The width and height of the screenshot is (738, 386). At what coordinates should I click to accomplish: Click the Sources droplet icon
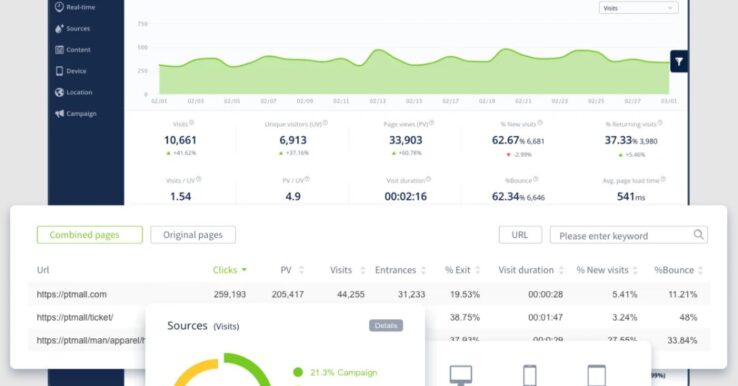(x=59, y=29)
